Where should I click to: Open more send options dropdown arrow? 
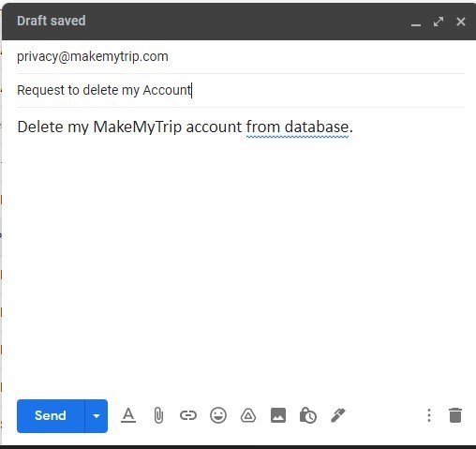click(97, 416)
